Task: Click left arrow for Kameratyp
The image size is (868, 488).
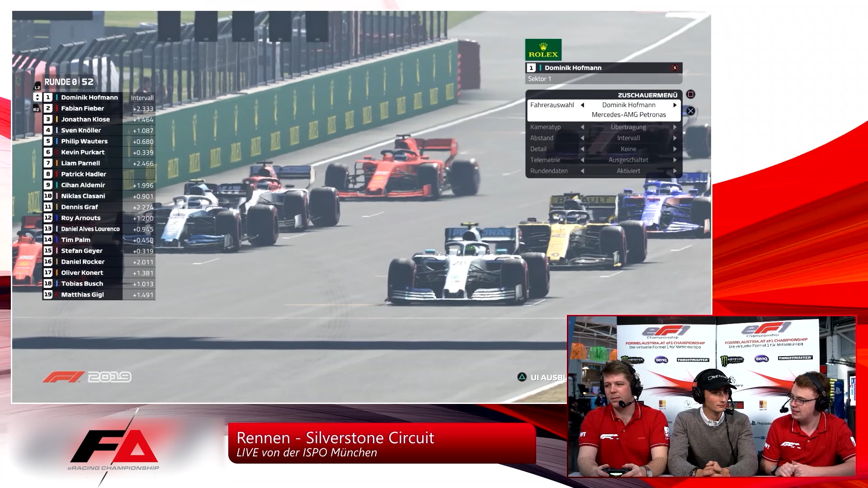Action: click(582, 127)
